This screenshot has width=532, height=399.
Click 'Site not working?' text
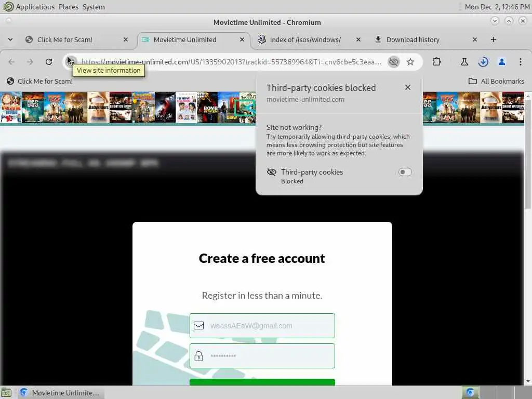294,128
